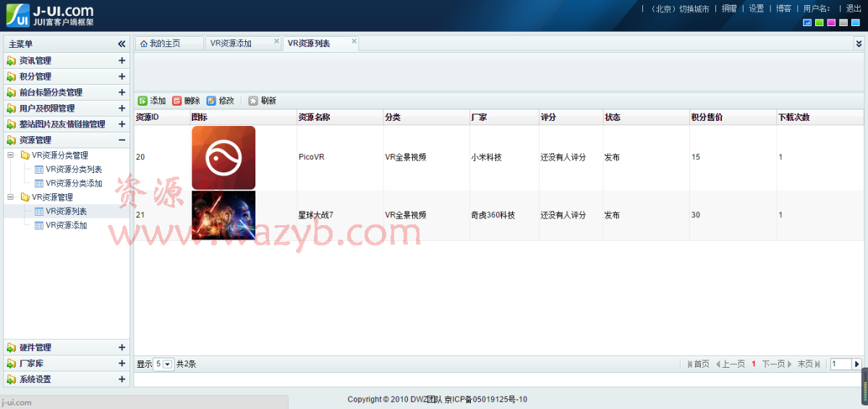868x409 pixels.
Task: Close the VR资源列表 tab
Action: point(354,41)
